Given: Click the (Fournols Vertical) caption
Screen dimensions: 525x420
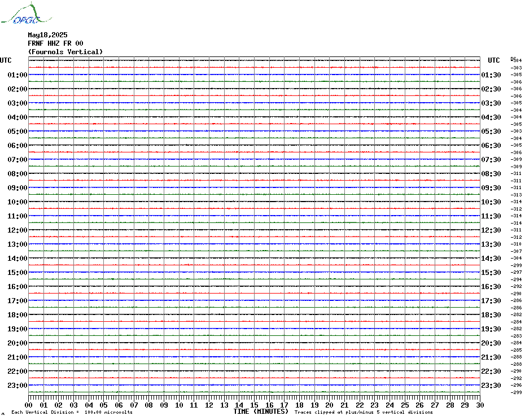Looking at the screenshot, I should pyautogui.click(x=65, y=52).
